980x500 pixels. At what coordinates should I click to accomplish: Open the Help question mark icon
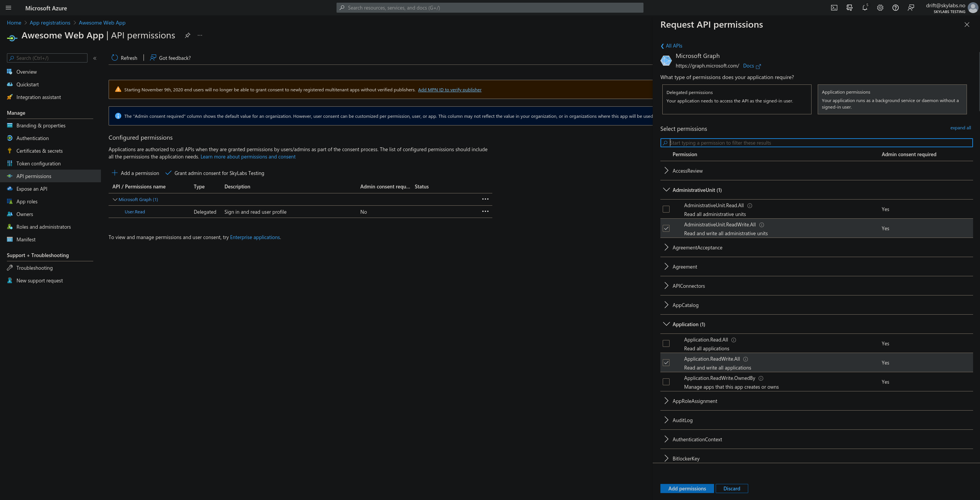895,8
